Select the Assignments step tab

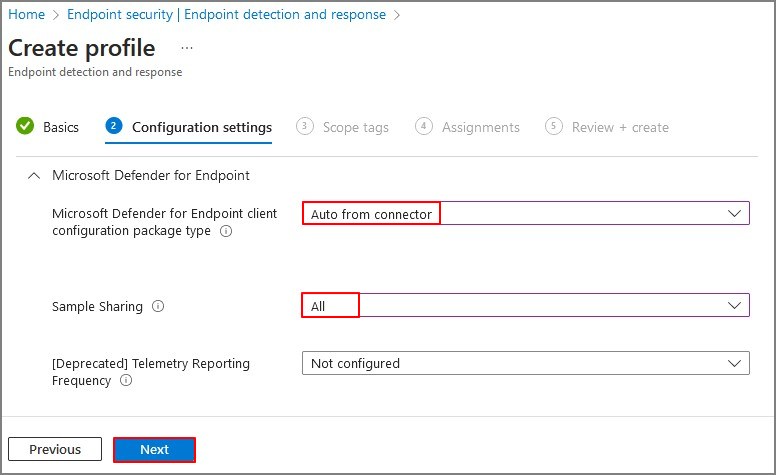point(481,128)
